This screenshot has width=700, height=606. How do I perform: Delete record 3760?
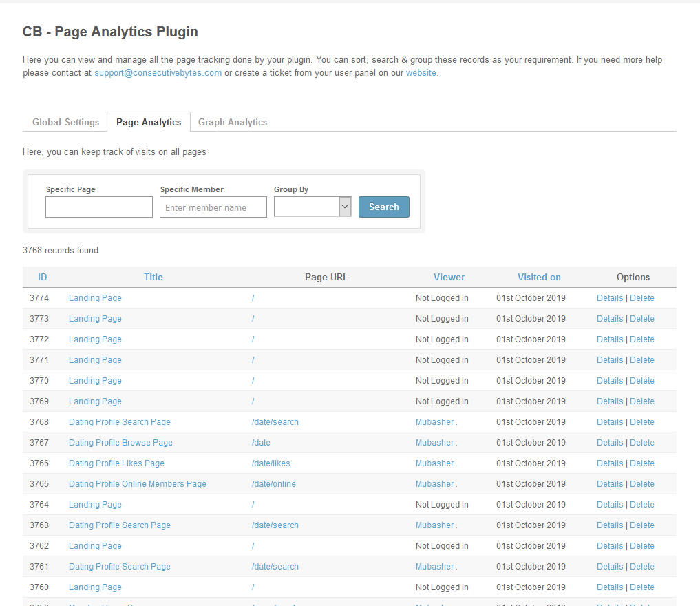pos(642,587)
